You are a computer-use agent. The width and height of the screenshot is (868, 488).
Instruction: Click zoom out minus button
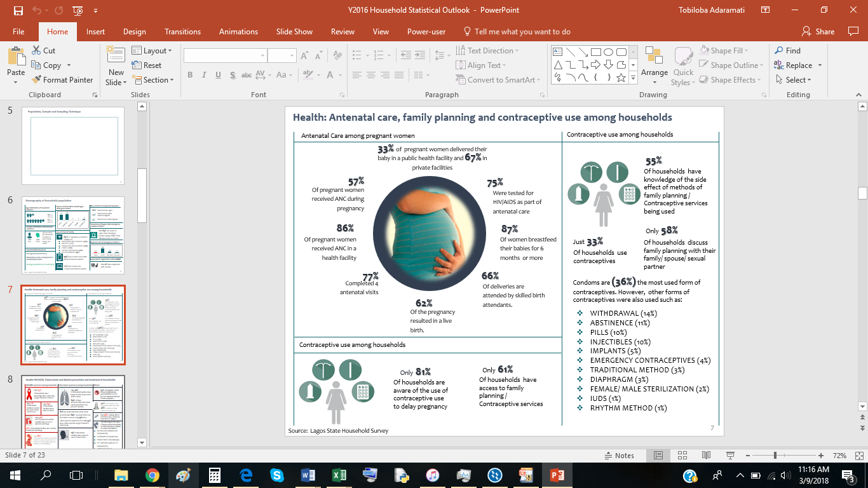click(747, 456)
